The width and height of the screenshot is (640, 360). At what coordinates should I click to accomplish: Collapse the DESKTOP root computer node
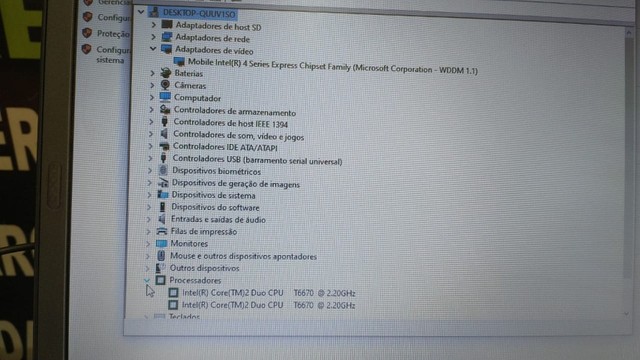click(x=141, y=12)
